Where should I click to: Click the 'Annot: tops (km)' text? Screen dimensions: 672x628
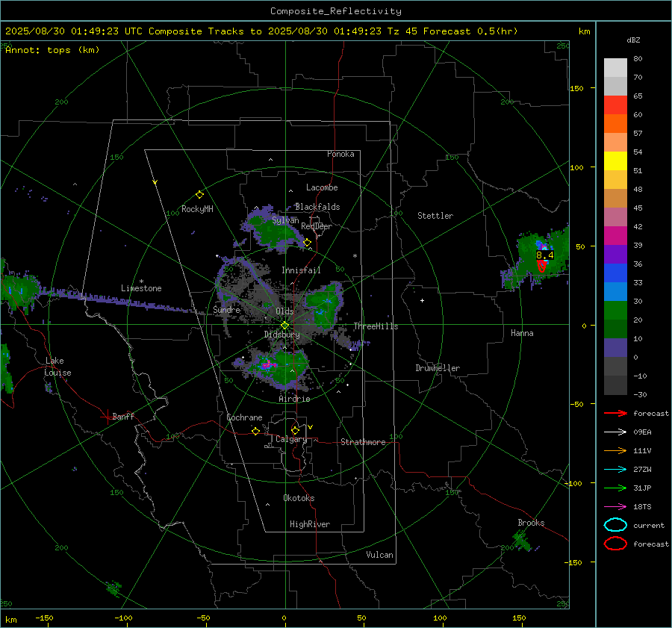point(52,50)
